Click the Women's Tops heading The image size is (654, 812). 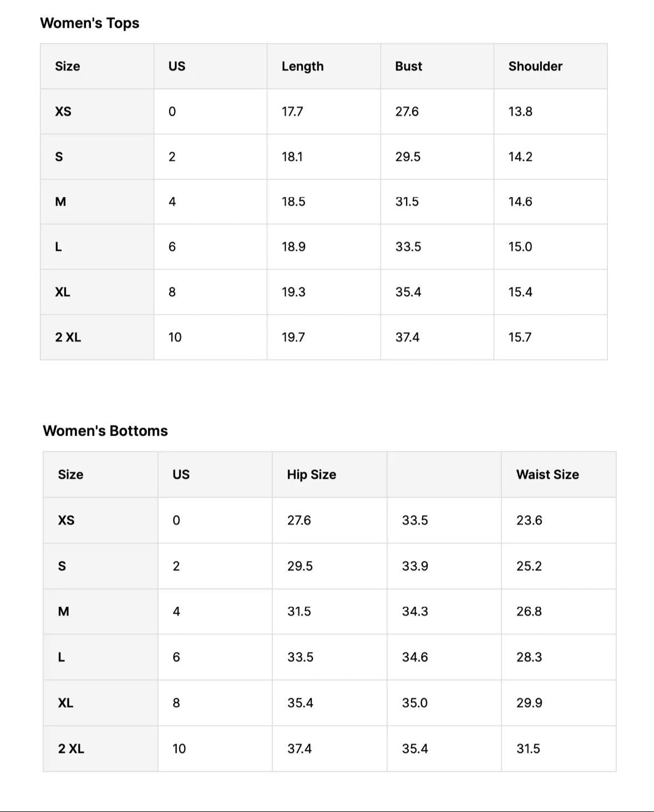(x=89, y=23)
